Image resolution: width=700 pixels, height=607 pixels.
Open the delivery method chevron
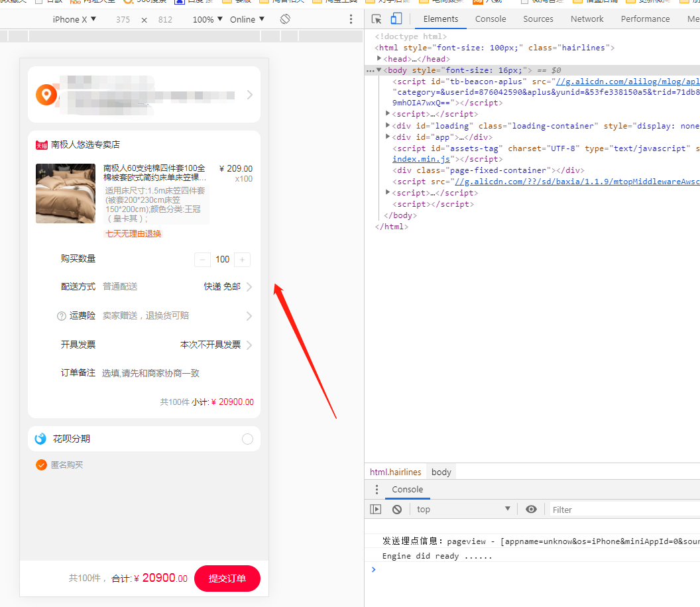click(x=249, y=286)
